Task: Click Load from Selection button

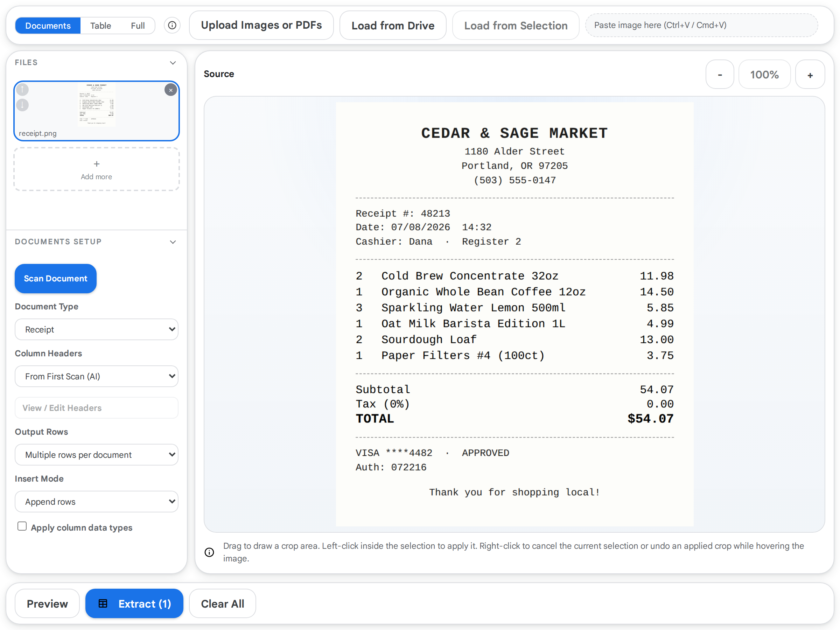Action: coord(516,26)
